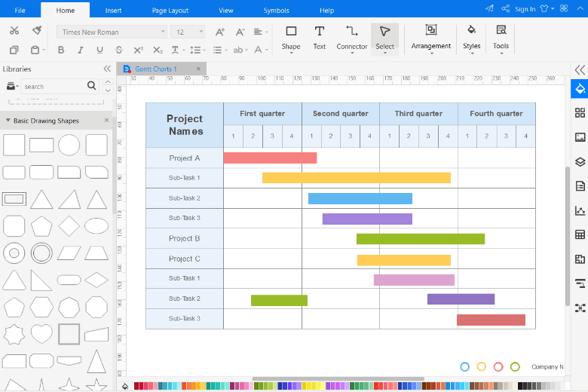Click the Select pointer tool
The height and width of the screenshot is (392, 588).
[384, 39]
